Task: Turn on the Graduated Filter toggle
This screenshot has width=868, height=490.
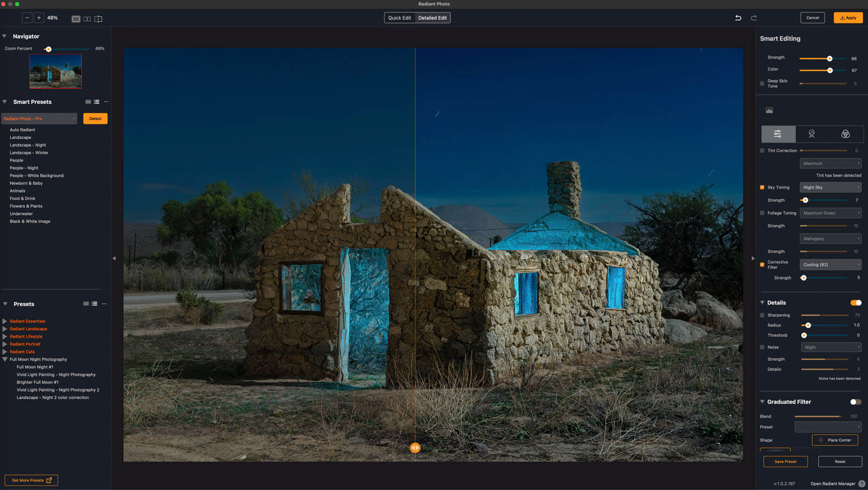Action: click(856, 402)
